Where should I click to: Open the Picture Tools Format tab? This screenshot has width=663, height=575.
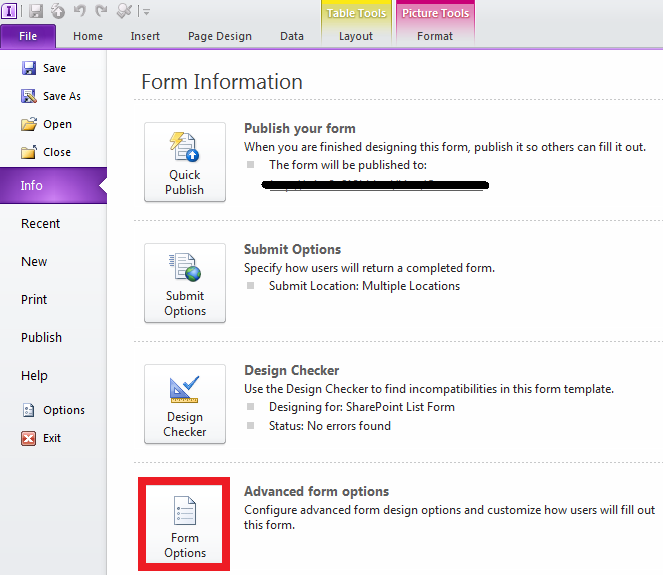(x=435, y=36)
